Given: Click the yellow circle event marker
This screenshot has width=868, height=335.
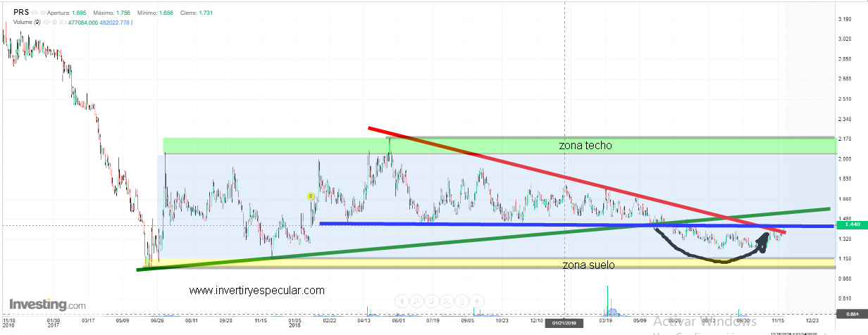Looking at the screenshot, I should (x=311, y=196).
